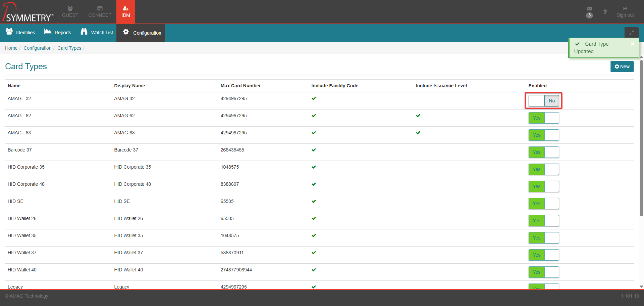Click the New card type button
Screen dimensions: 644x306
point(622,67)
